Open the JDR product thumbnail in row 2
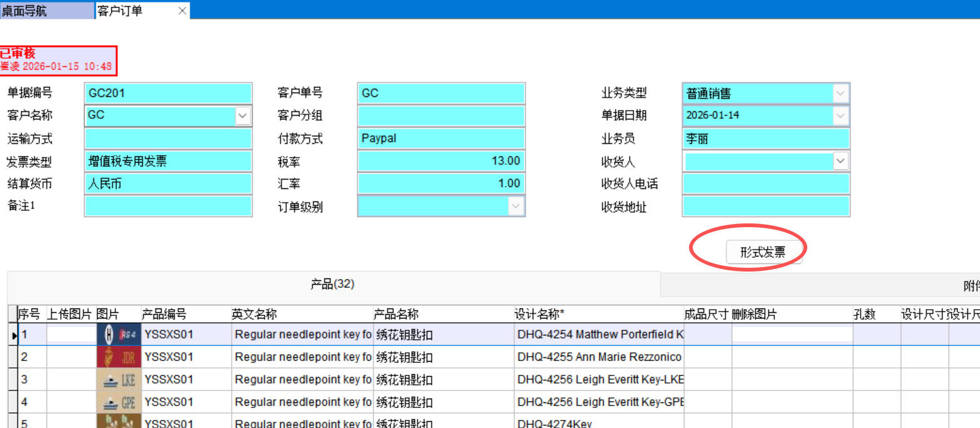980x428 pixels. 119,357
